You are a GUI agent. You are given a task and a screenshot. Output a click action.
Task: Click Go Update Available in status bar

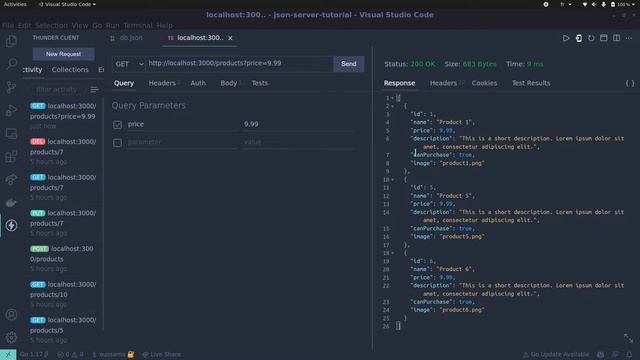pyautogui.click(x=556, y=355)
